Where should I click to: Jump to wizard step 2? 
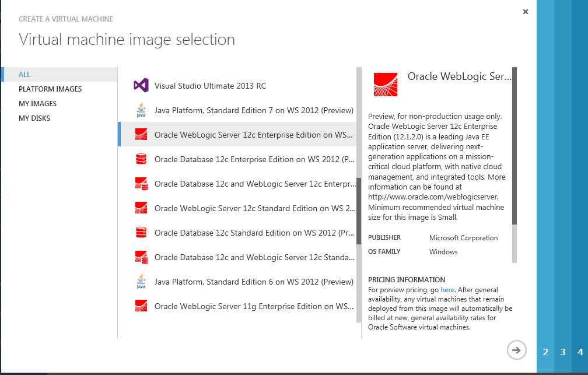(x=545, y=352)
